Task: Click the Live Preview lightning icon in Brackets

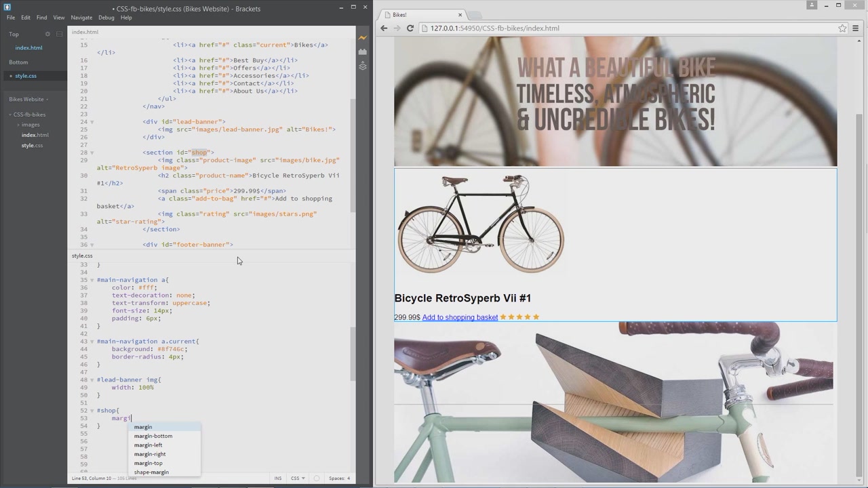Action: 363,38
